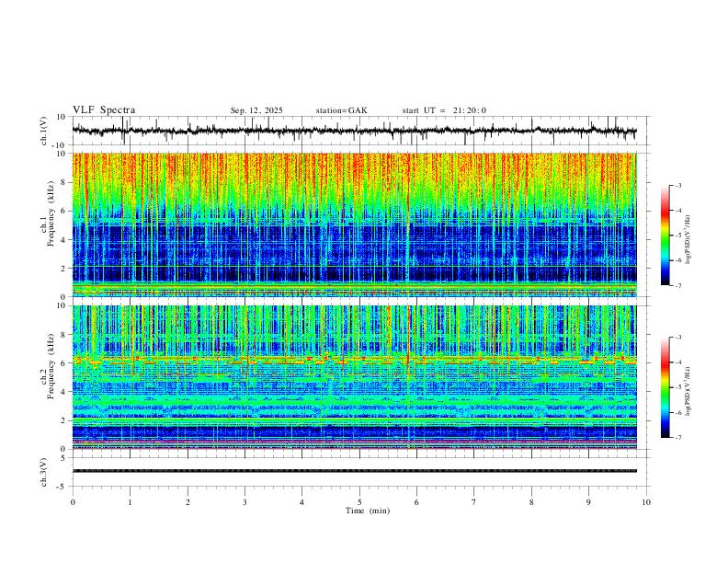Click the 'ch.3(V)' axis label

point(43,472)
